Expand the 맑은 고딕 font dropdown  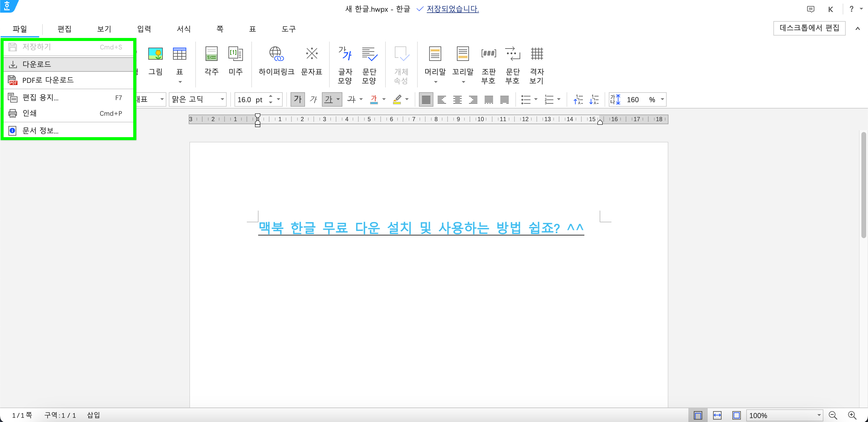click(222, 99)
